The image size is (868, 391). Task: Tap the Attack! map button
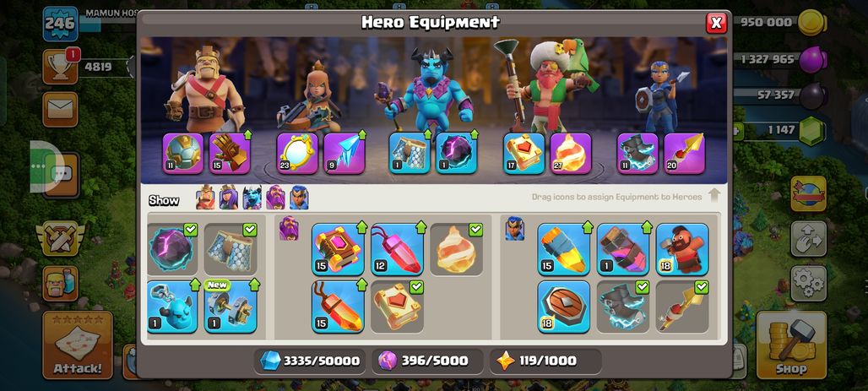tap(78, 345)
